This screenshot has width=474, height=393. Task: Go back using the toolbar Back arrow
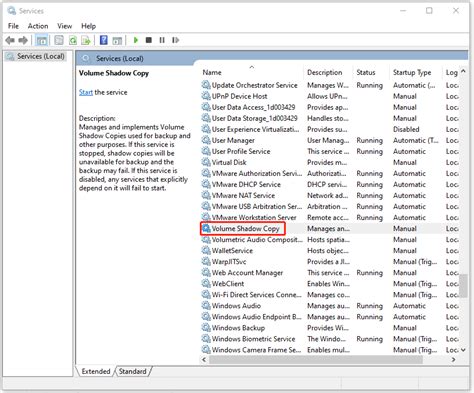[10, 40]
